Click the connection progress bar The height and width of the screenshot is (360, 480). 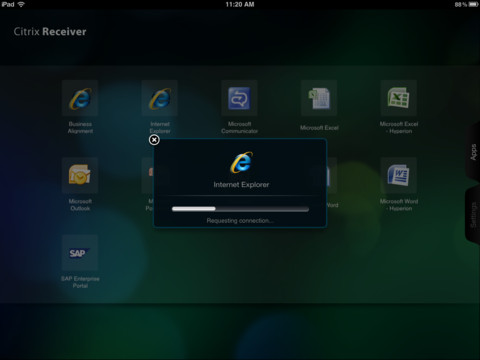(x=240, y=209)
